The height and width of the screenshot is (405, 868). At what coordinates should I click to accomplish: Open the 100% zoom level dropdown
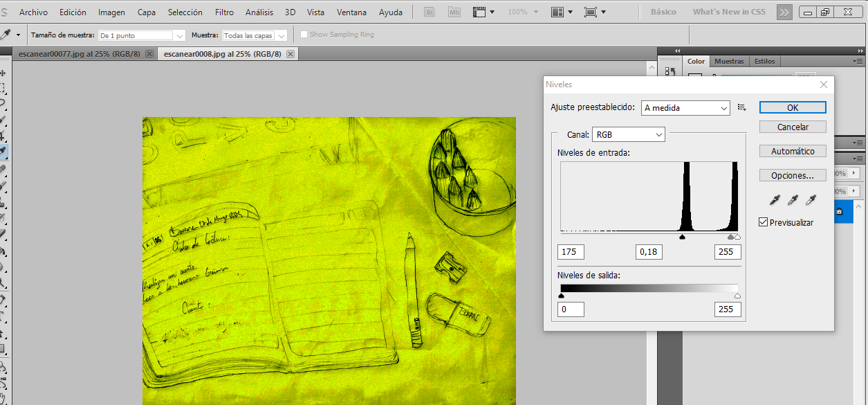click(x=536, y=12)
